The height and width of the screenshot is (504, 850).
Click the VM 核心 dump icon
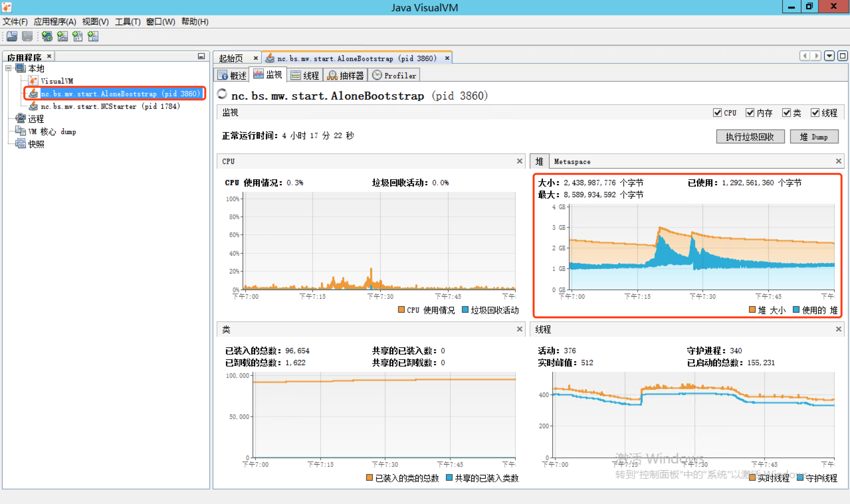point(20,131)
